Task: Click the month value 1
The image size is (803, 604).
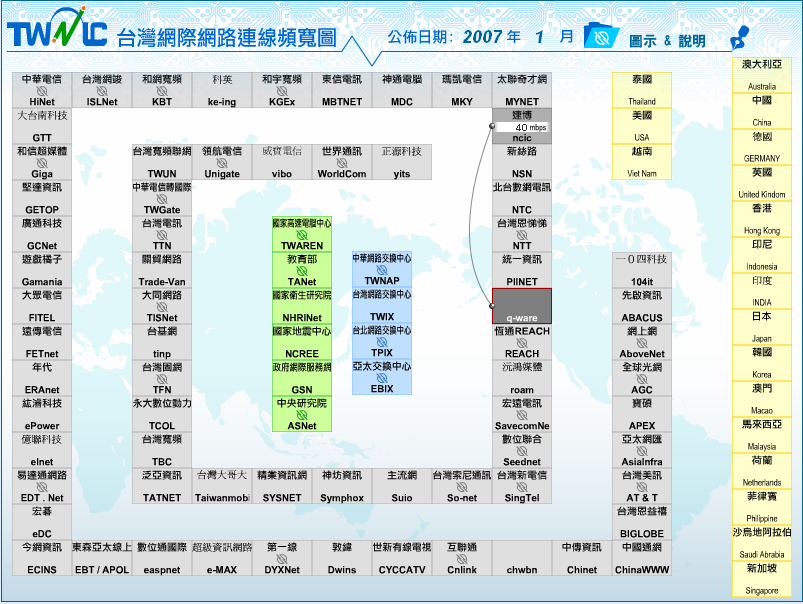Action: (539, 37)
